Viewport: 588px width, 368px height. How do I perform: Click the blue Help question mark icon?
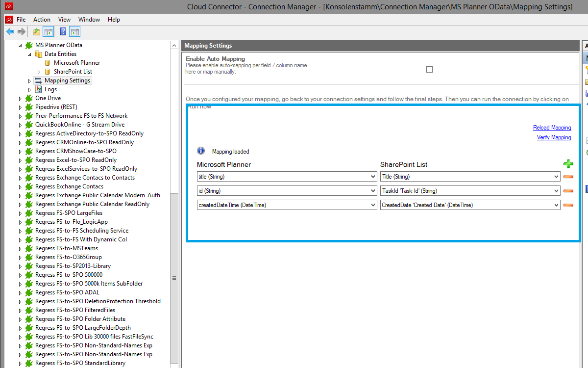63,32
